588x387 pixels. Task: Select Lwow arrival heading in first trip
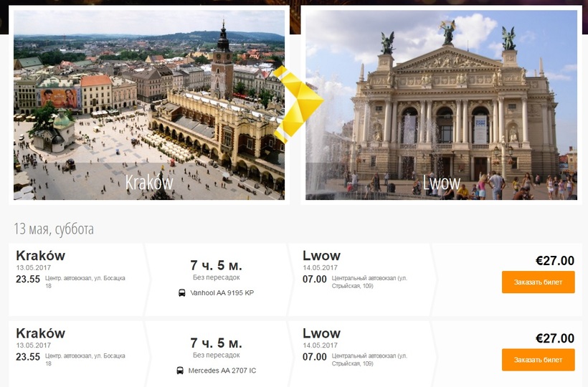[321, 256]
